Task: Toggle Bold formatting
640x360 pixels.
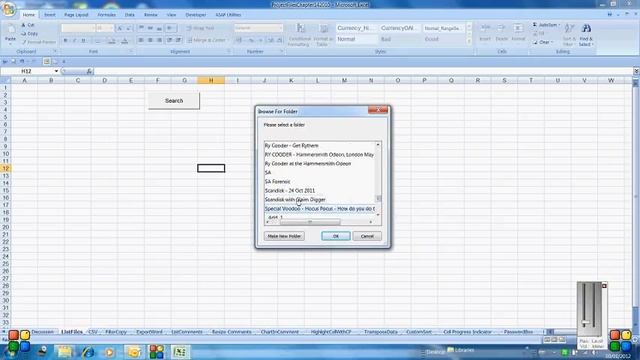Action: point(65,40)
